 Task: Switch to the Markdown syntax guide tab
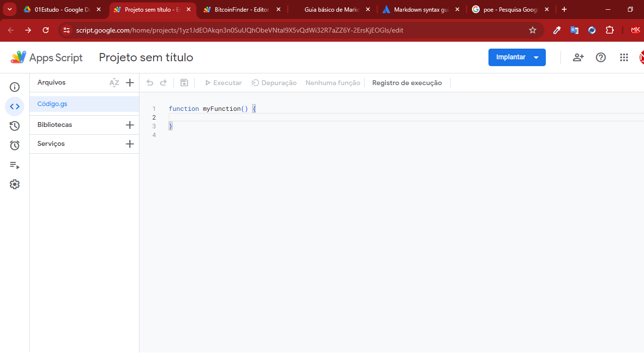[420, 9]
